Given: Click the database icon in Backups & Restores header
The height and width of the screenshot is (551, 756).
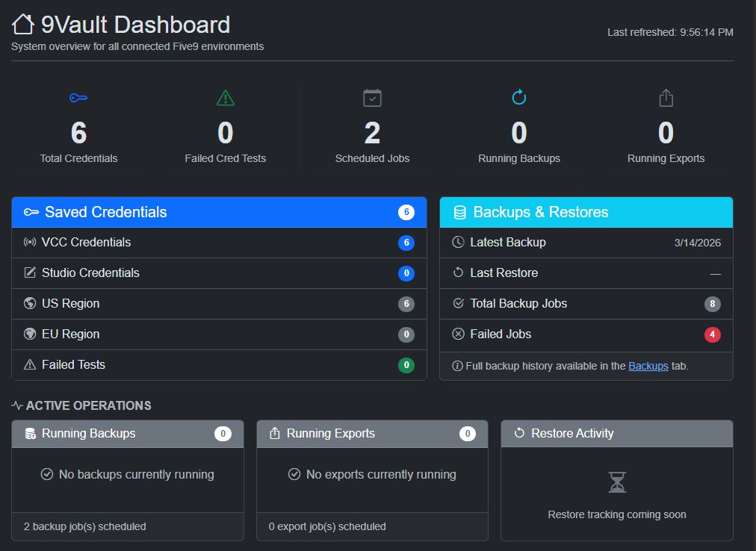Looking at the screenshot, I should point(459,212).
